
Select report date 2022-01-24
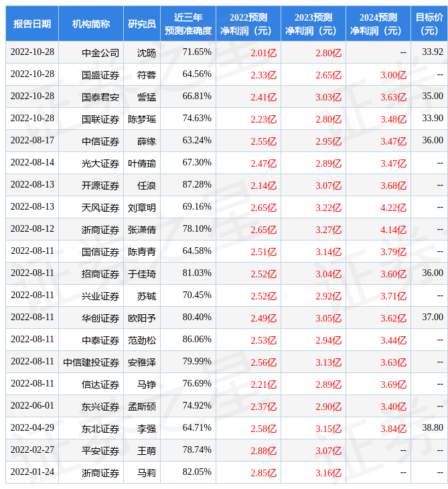(32, 472)
